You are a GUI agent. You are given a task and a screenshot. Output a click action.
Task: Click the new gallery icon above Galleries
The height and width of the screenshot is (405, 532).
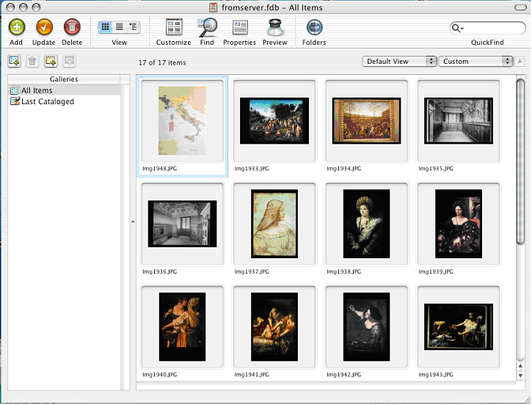14,62
